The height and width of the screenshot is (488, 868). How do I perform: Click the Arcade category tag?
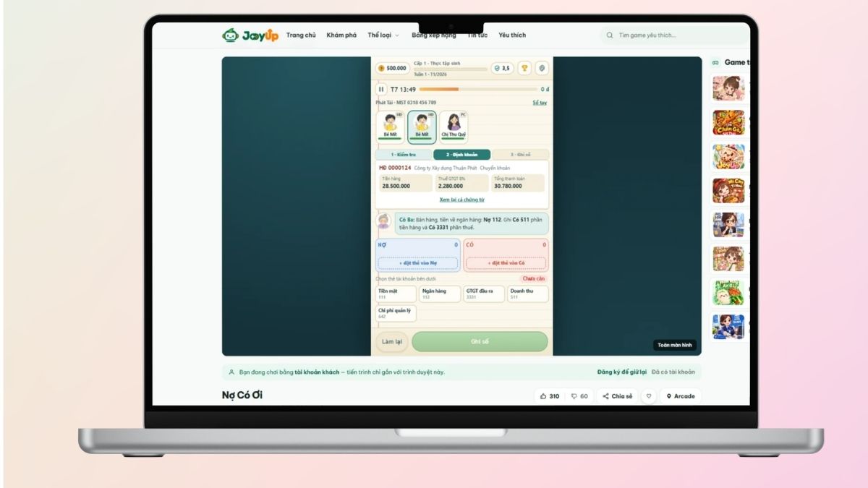pos(680,396)
